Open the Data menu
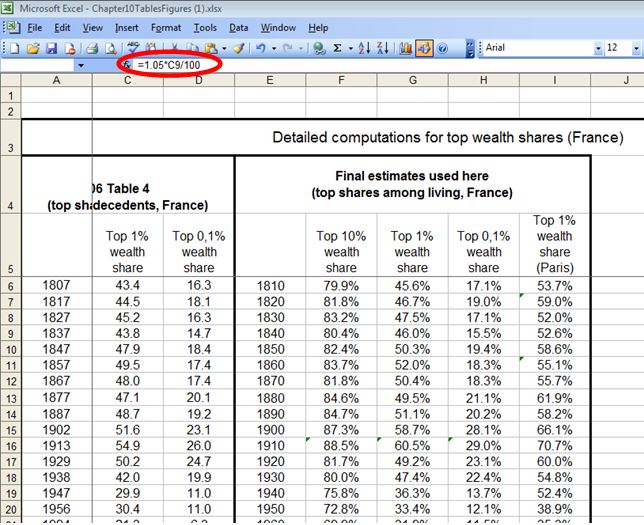The height and width of the screenshot is (525, 644). [x=238, y=28]
